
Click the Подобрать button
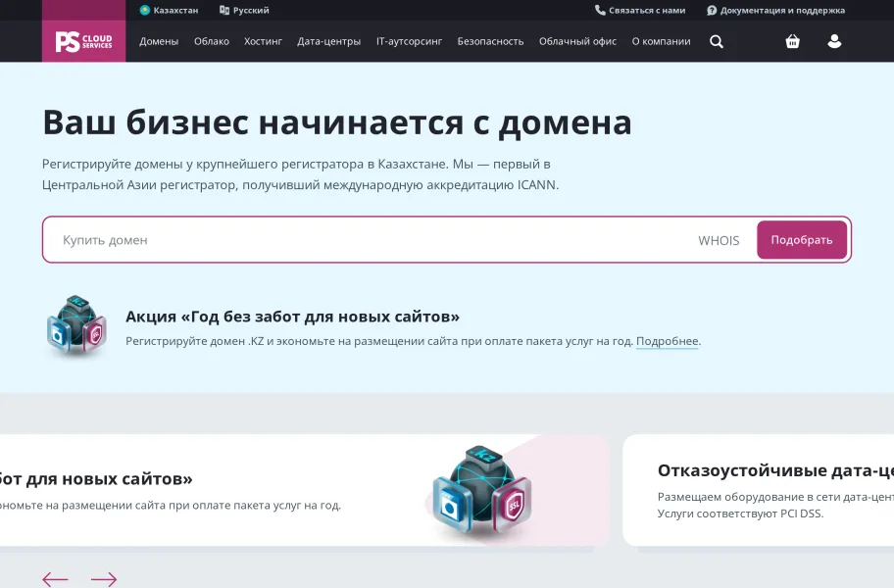tap(802, 240)
